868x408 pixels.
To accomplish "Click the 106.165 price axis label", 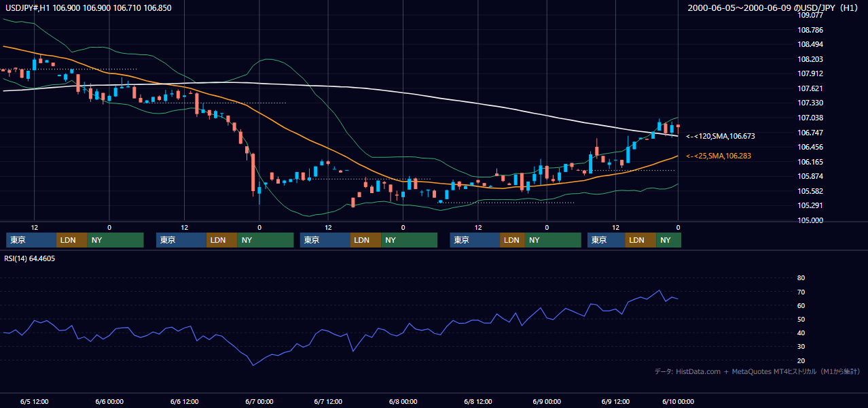I will (810, 162).
